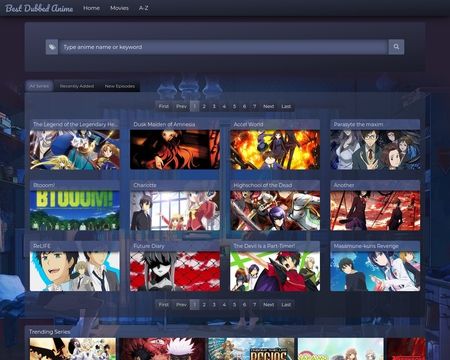Go to page 4 in top pagination

click(224, 106)
